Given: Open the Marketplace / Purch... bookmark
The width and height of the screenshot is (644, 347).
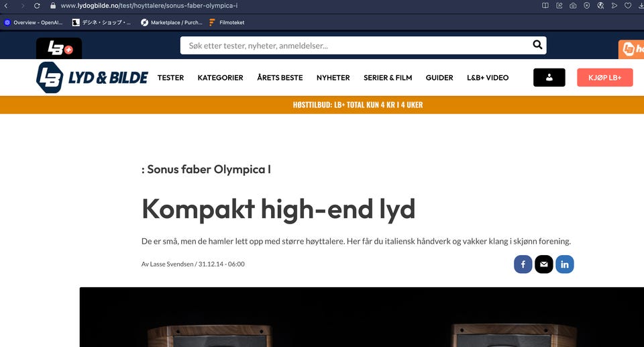Looking at the screenshot, I should pos(172,23).
